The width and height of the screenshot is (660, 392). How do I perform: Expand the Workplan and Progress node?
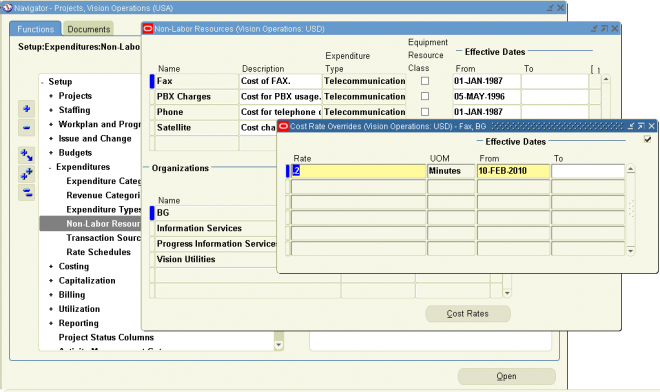coord(51,124)
